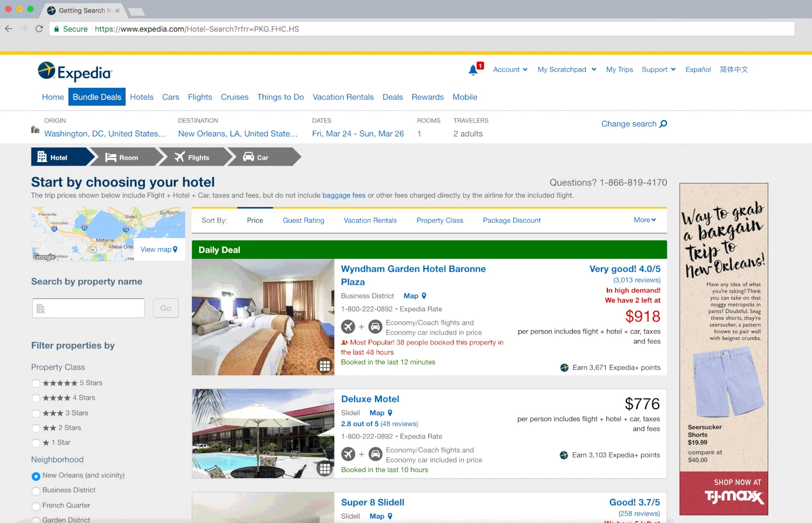
Task: Click Expedia+ points icon in Deluxe Motel listing
Action: coord(564,455)
